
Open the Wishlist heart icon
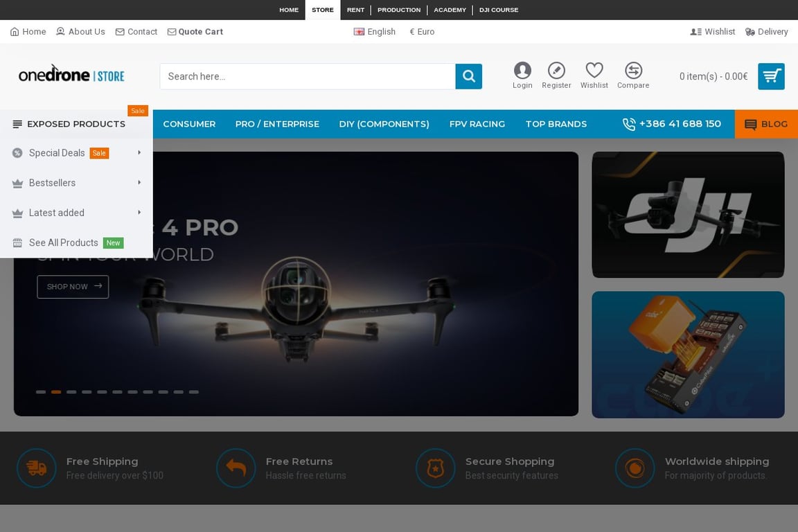594,70
